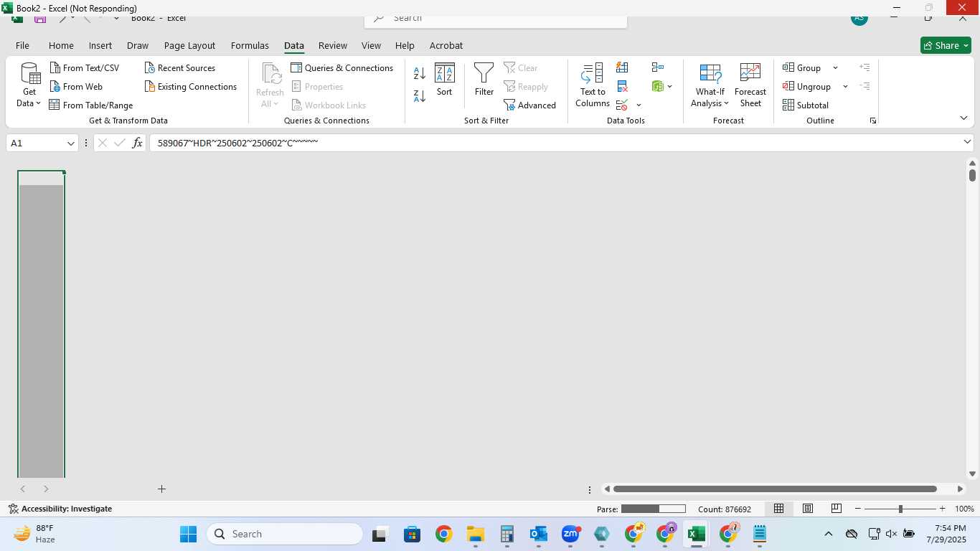Screen dimensions: 980x551
Task: Switch to the Draw tab
Action: coord(138,45)
